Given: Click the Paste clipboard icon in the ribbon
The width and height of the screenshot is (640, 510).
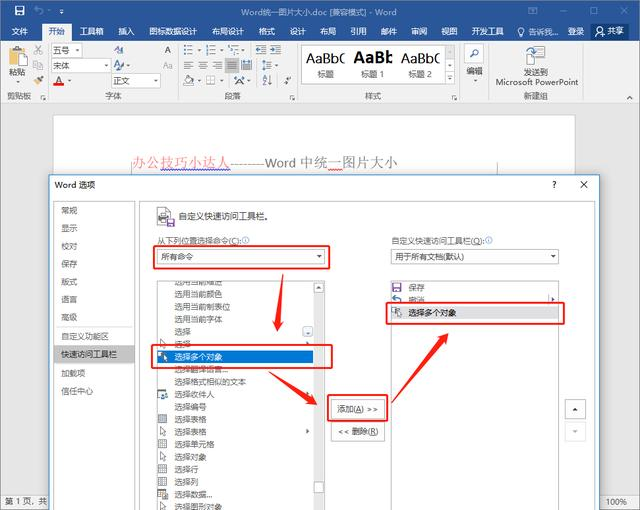Looking at the screenshot, I should [18, 56].
